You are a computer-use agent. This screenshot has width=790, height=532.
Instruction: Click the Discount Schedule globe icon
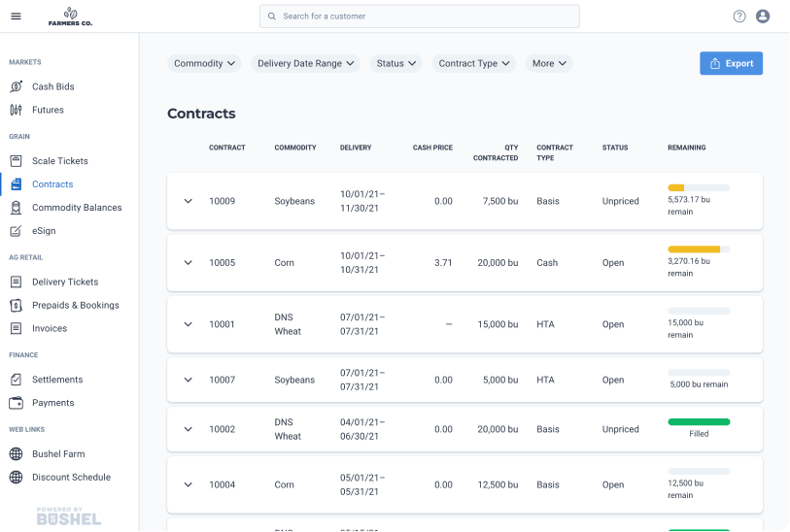pyautogui.click(x=17, y=477)
